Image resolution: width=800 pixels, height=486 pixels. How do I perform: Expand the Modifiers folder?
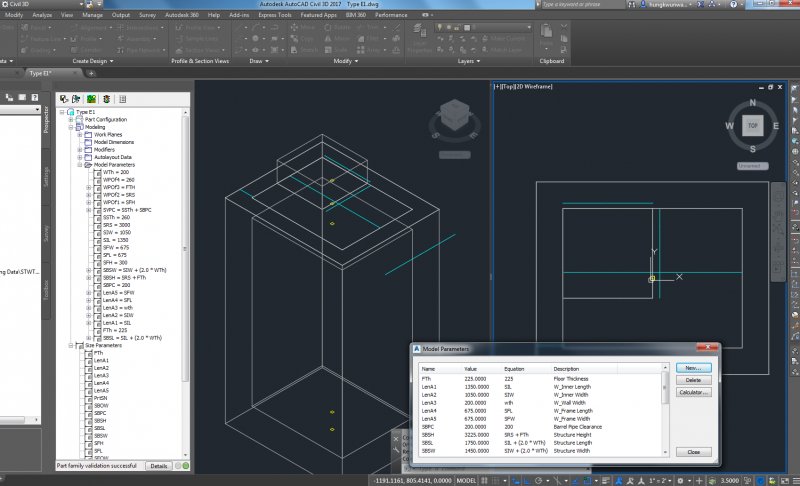(x=80, y=150)
